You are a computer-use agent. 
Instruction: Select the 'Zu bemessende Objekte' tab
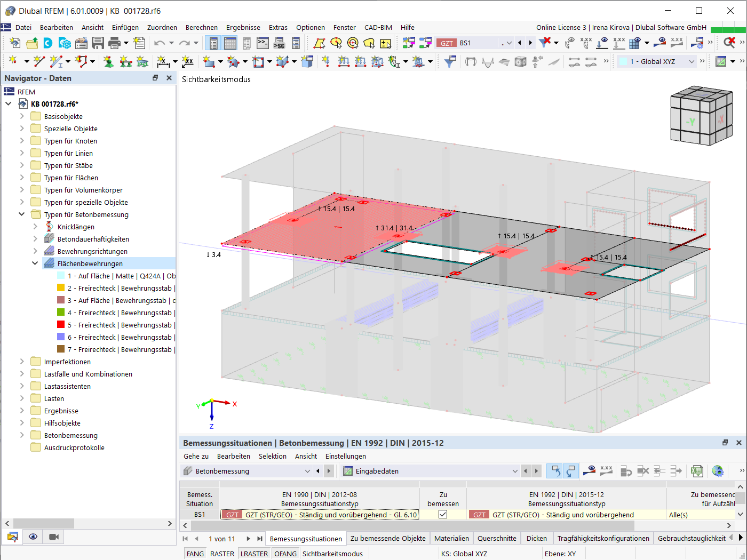tap(388, 538)
